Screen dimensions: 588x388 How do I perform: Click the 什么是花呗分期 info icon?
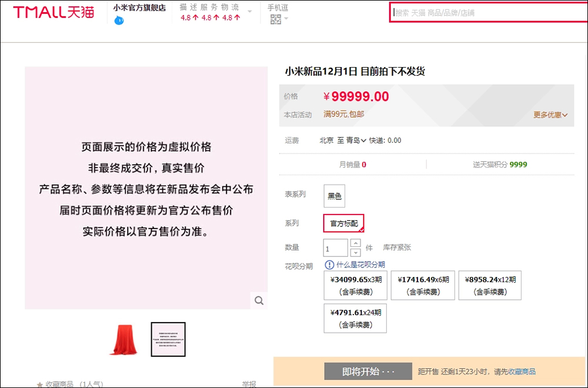tap(329, 265)
